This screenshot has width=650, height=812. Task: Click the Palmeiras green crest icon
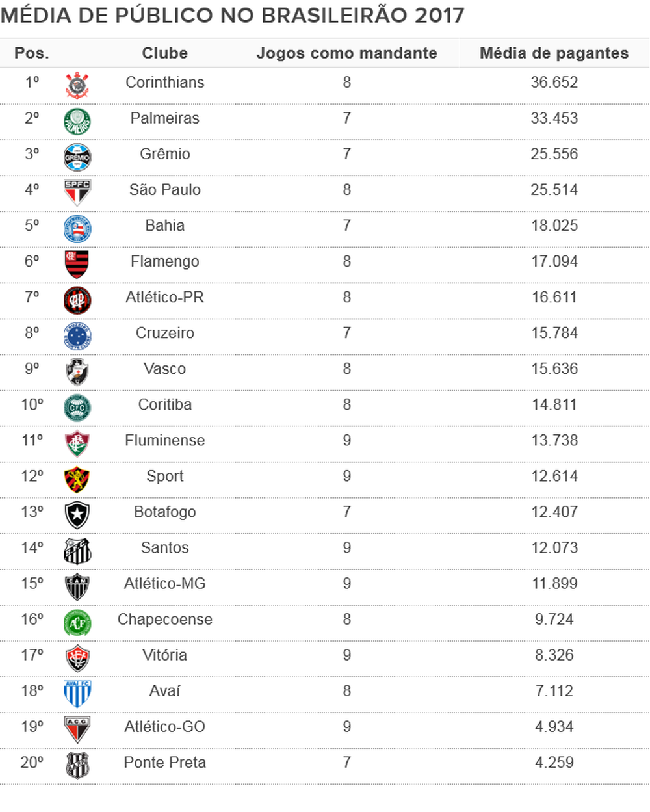click(77, 122)
